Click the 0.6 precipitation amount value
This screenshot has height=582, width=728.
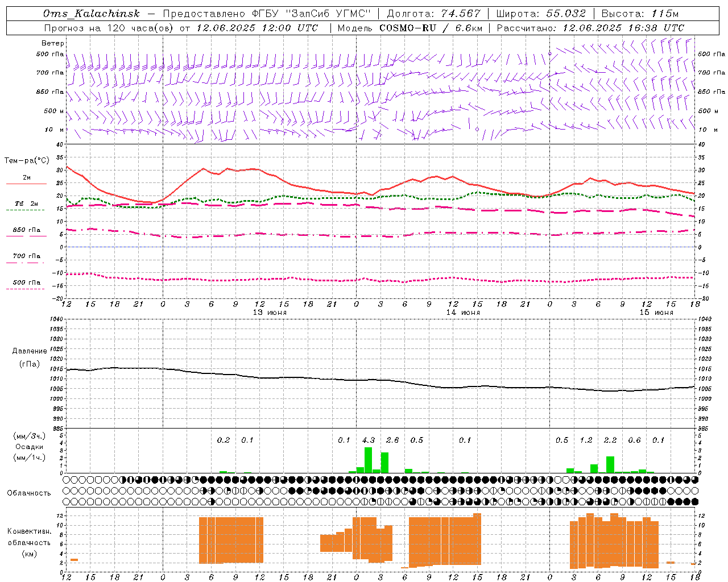point(634,440)
